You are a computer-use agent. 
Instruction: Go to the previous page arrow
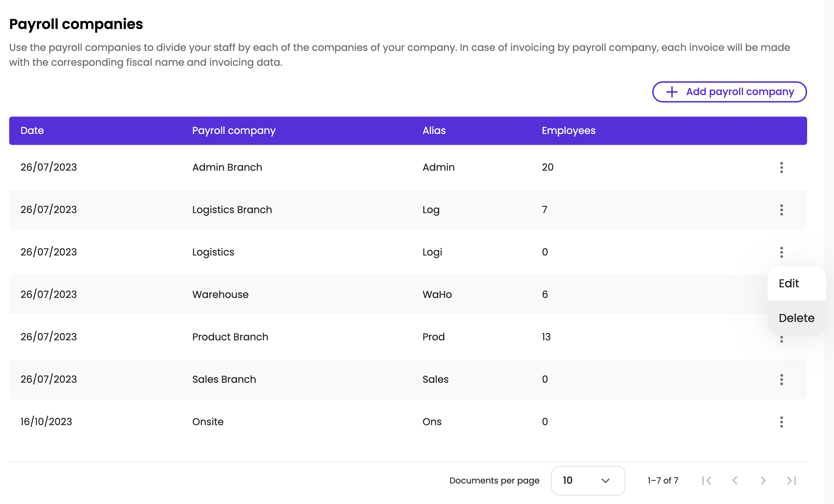point(735,481)
